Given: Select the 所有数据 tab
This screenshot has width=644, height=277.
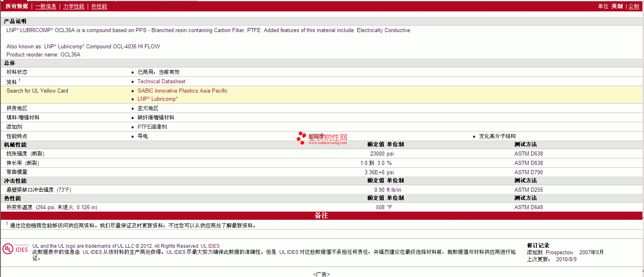Looking at the screenshot, I should pyautogui.click(x=17, y=6).
